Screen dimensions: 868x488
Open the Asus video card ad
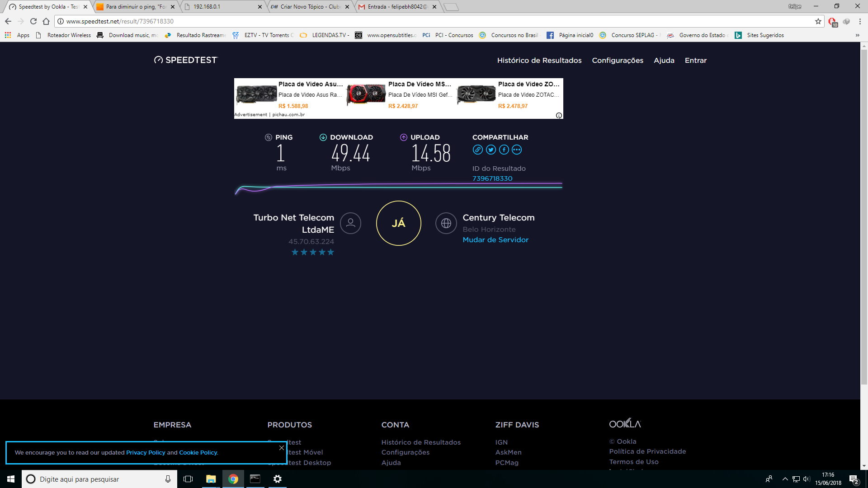pyautogui.click(x=289, y=95)
